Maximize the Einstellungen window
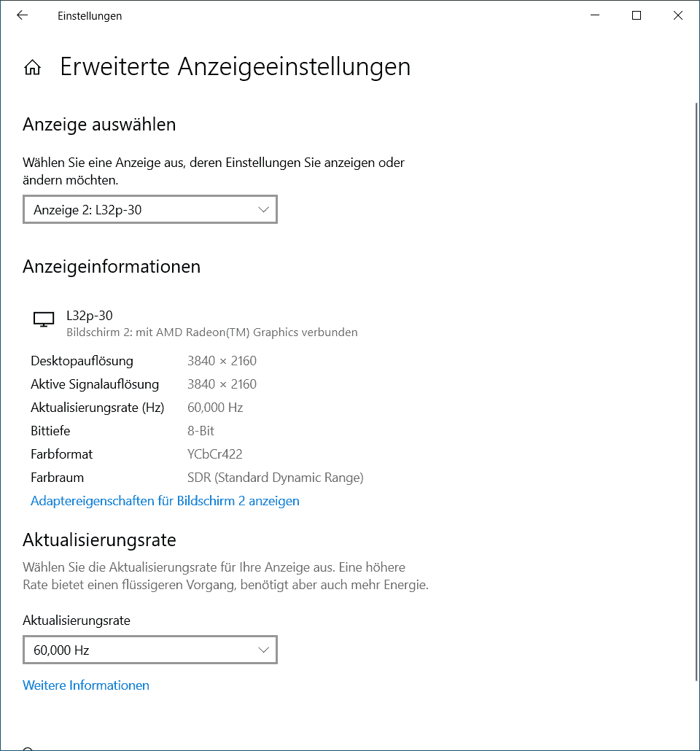This screenshot has height=751, width=700. [x=636, y=15]
